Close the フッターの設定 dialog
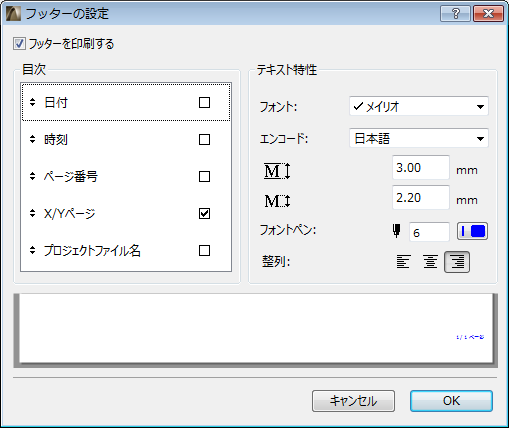Image resolution: width=509 pixels, height=428 pixels. tap(488, 14)
